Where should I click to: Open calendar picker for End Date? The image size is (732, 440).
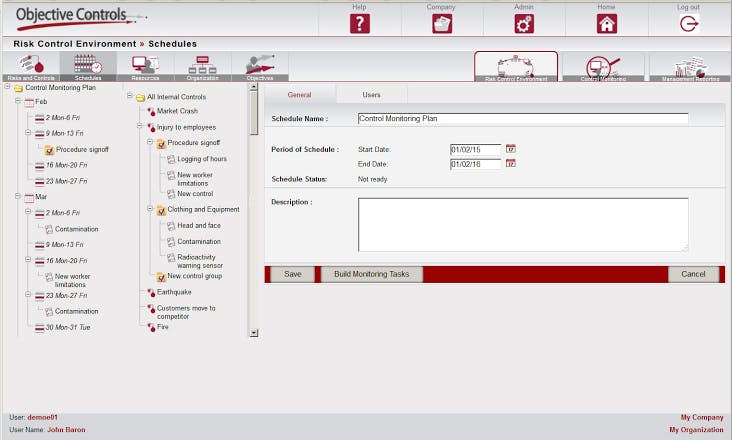[511, 163]
